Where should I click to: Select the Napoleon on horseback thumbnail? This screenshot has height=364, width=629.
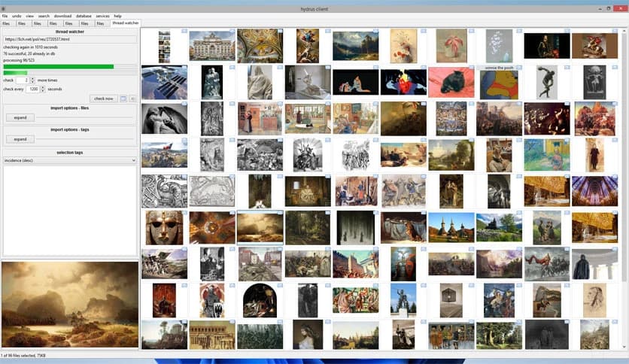[594, 46]
